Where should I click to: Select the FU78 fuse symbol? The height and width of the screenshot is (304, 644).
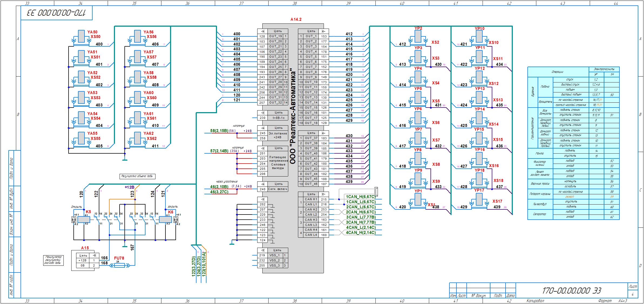(x=119, y=265)
